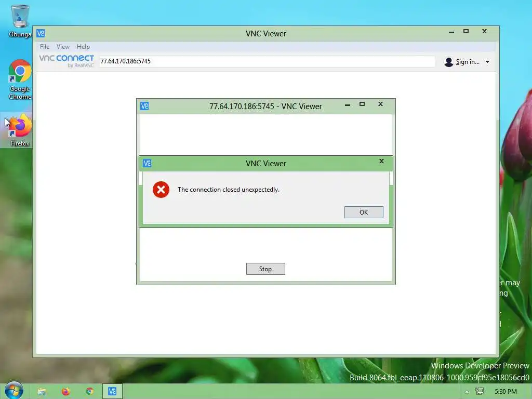Expand the Sign in dropdown arrow
The width and height of the screenshot is (532, 399).
pos(487,62)
